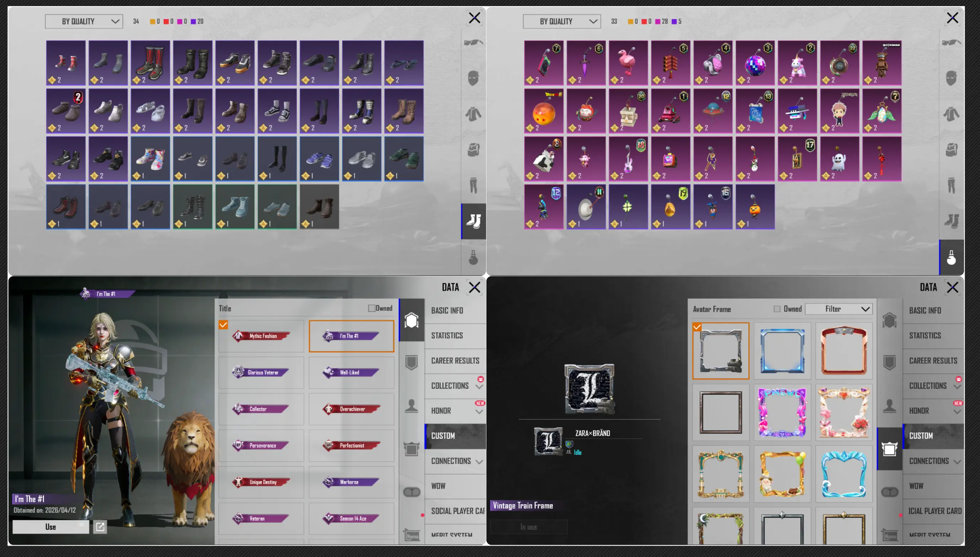The height and width of the screenshot is (557, 980).
Task: Tick the Owned checkbox in Title panel
Action: coord(371,308)
